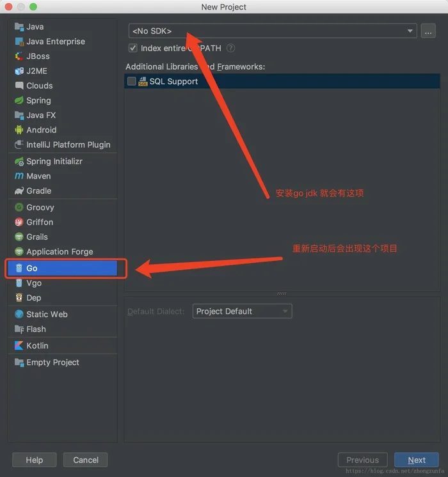
Task: Select the 'Application Forge' label
Action: (60, 251)
